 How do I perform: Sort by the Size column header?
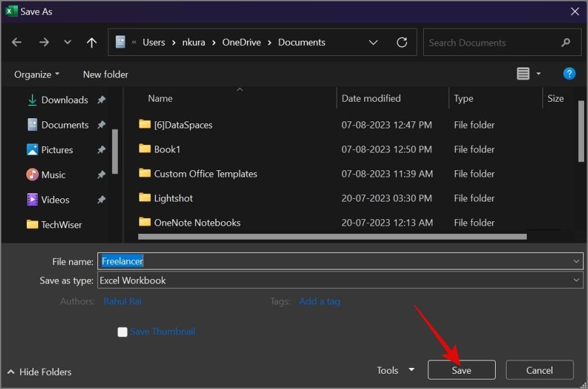[x=556, y=99]
